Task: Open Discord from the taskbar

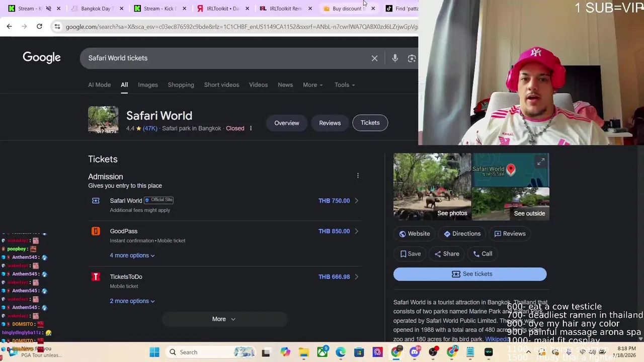Action: click(415, 352)
